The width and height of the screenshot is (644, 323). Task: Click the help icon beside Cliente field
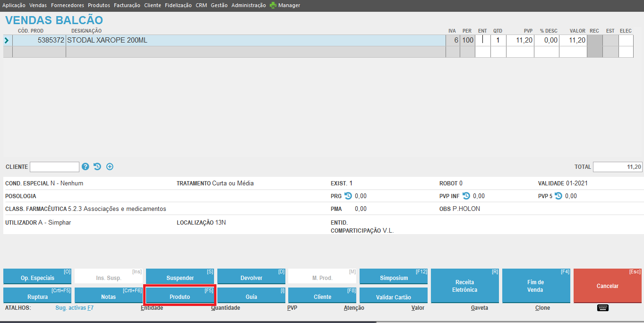pyautogui.click(x=86, y=166)
